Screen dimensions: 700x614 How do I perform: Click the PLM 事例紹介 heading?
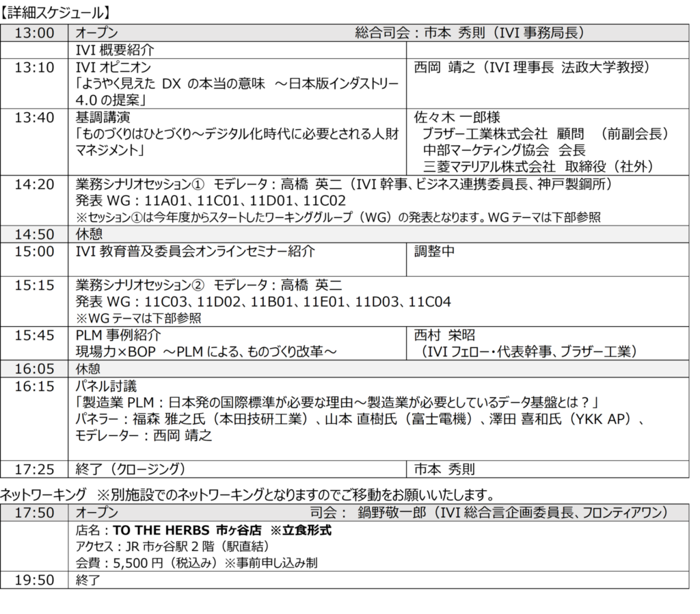click(118, 336)
